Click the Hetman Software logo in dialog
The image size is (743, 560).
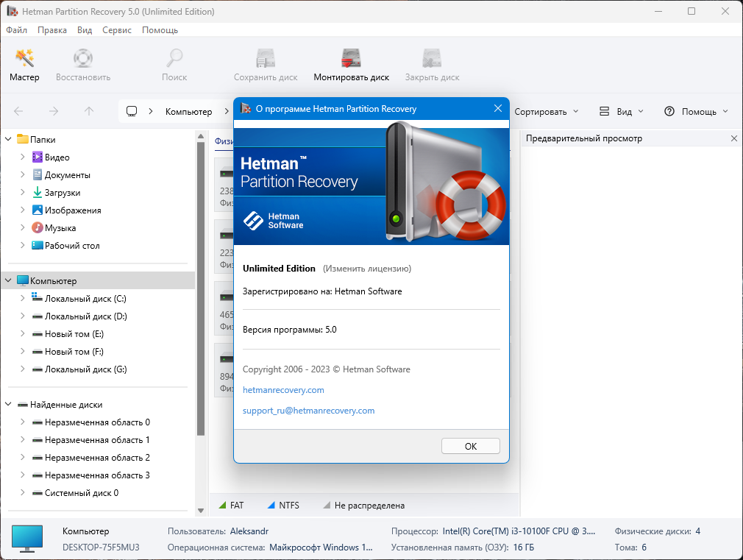(274, 221)
